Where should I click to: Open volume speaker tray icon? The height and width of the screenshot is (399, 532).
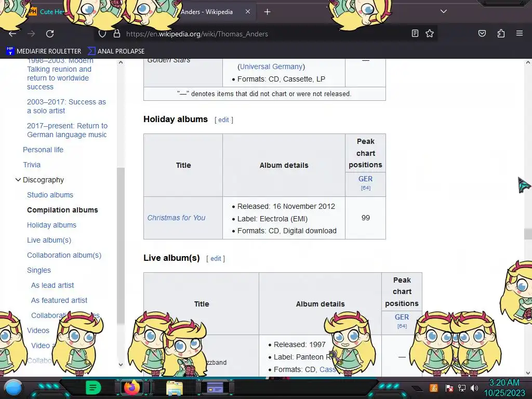[x=474, y=388]
